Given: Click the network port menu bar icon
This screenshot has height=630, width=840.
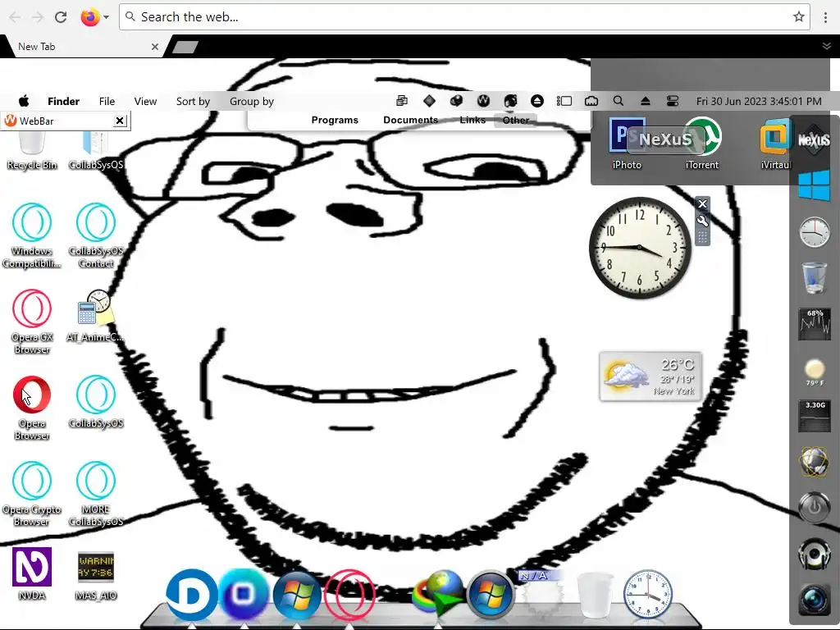Looking at the screenshot, I should point(591,101).
